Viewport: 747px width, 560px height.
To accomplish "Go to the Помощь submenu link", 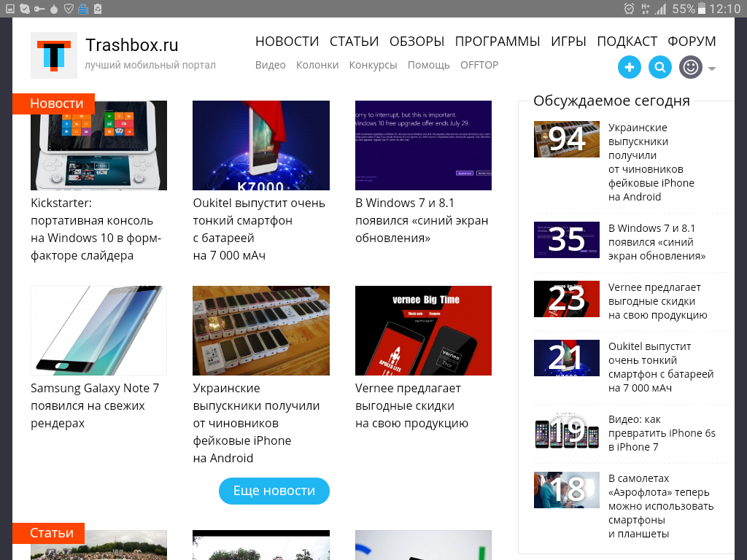I will click(428, 65).
